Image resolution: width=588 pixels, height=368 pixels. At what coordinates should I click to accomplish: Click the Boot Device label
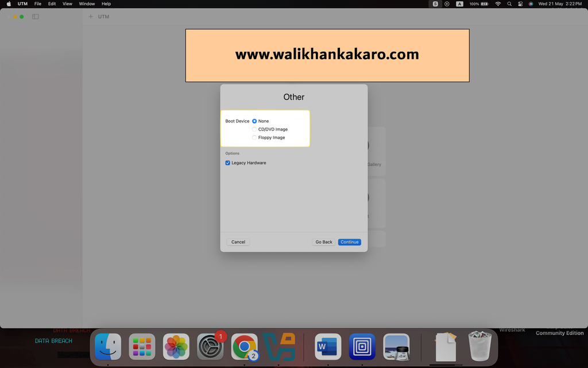[237, 121]
